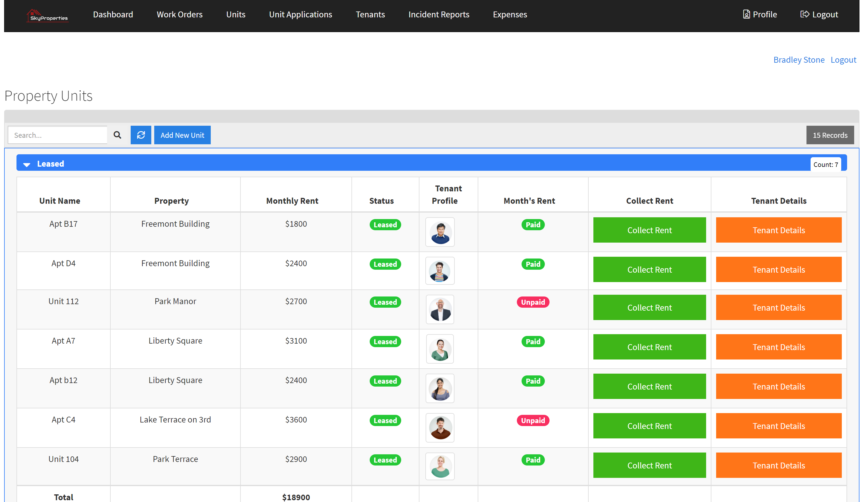
Task: View Tenant Details for Apt A7
Action: pos(779,347)
